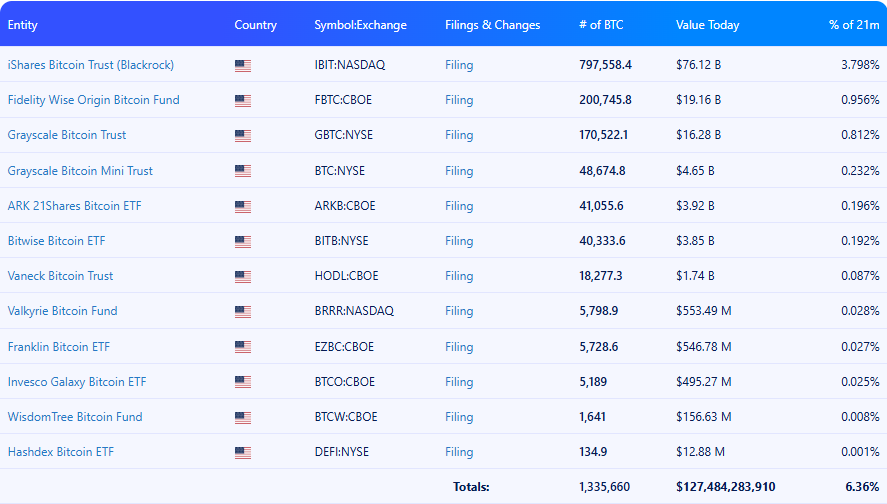
Task: View the Filing for Franklin Bitcoin ETF
Action: 459,347
